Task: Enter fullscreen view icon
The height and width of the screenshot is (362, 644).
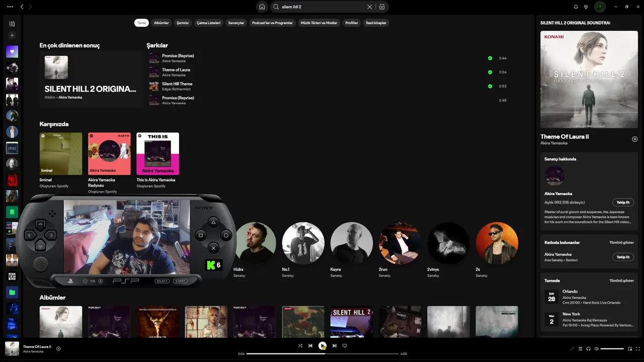Action: [x=637, y=348]
